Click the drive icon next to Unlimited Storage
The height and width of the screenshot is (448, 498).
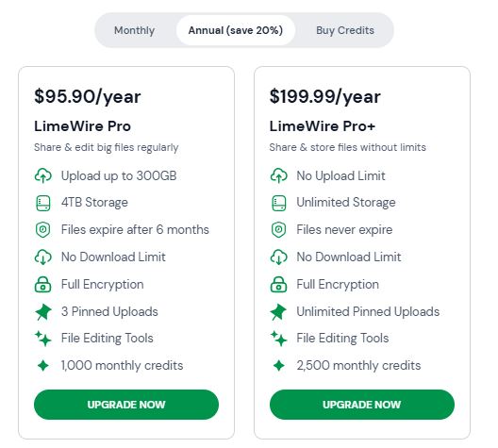tap(278, 203)
